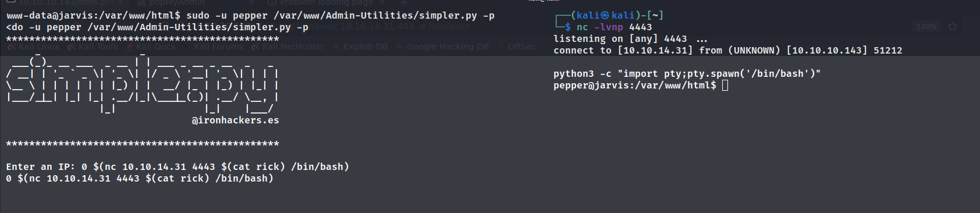Click the '@ironhackers.es' banner text

tap(236, 120)
